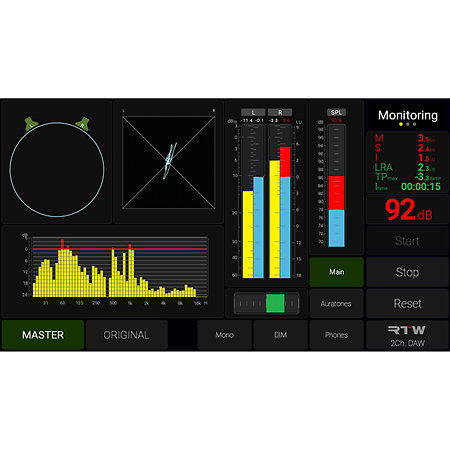Toggle Mono monitoring
Screen dimensions: 450x450
coord(224,335)
